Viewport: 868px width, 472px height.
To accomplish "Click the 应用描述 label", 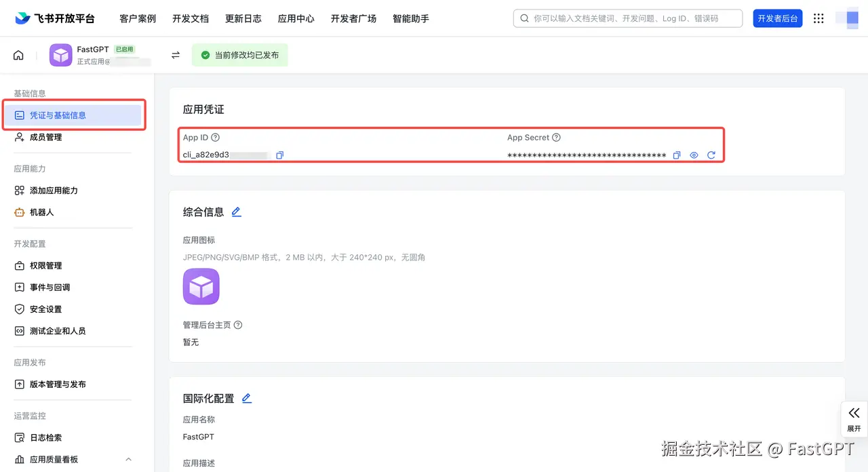I will coord(199,464).
